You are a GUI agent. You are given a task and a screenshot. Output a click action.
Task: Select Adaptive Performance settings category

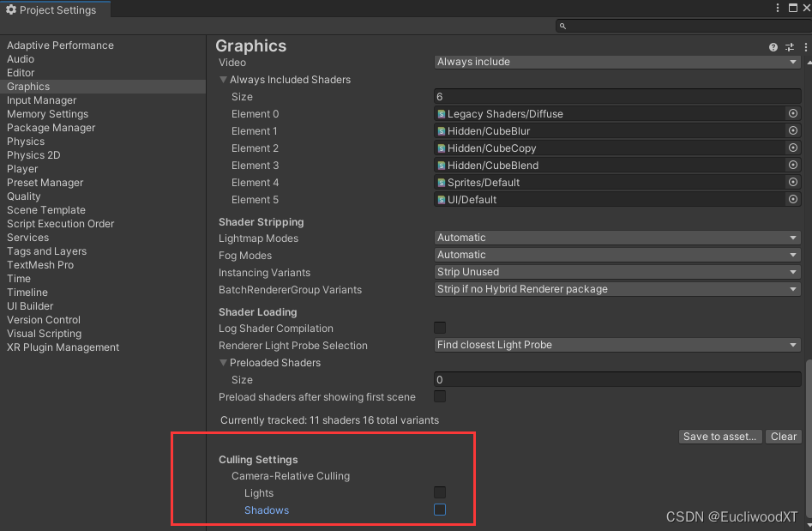click(x=60, y=45)
